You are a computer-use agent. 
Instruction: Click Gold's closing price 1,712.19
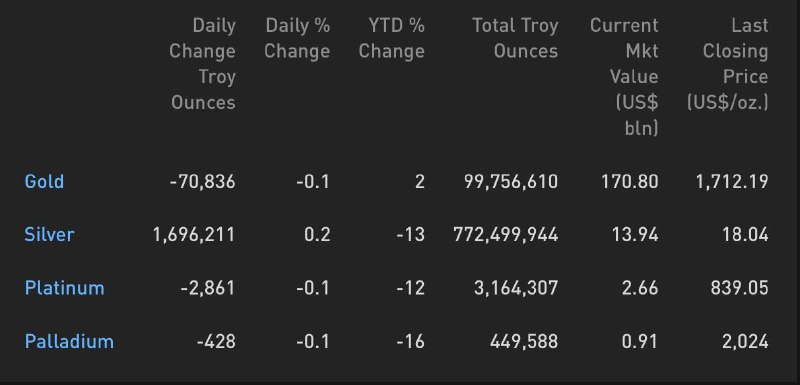point(732,182)
